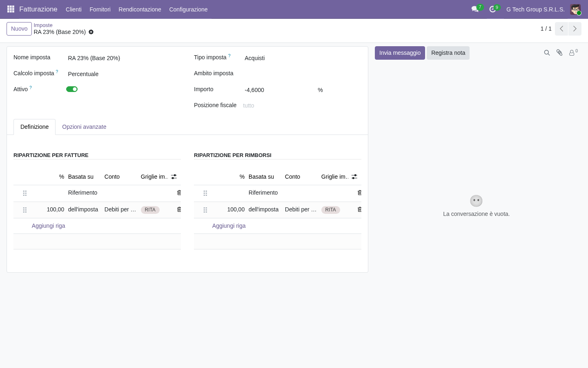Click the Fatturazione app title
Image resolution: width=588 pixels, height=368 pixels.
click(x=38, y=9)
